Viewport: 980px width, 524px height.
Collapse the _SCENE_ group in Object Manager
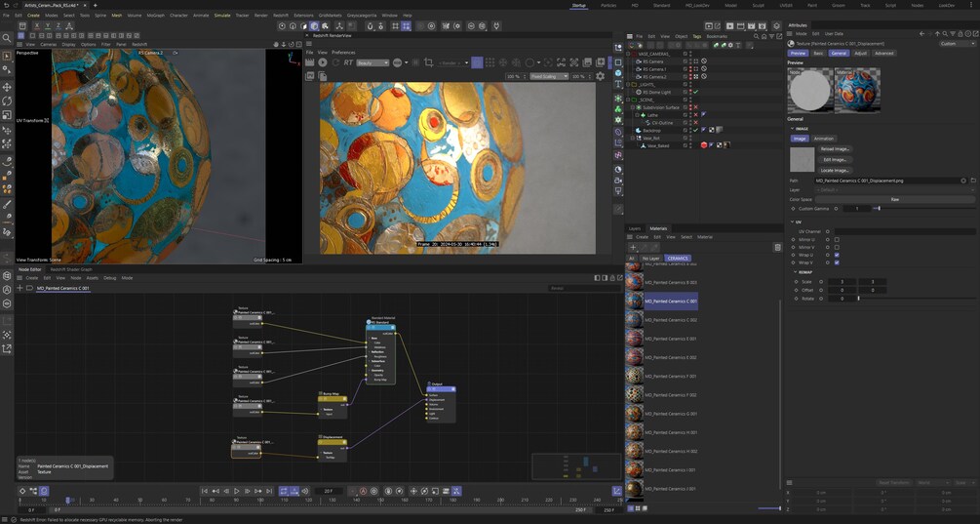click(628, 100)
